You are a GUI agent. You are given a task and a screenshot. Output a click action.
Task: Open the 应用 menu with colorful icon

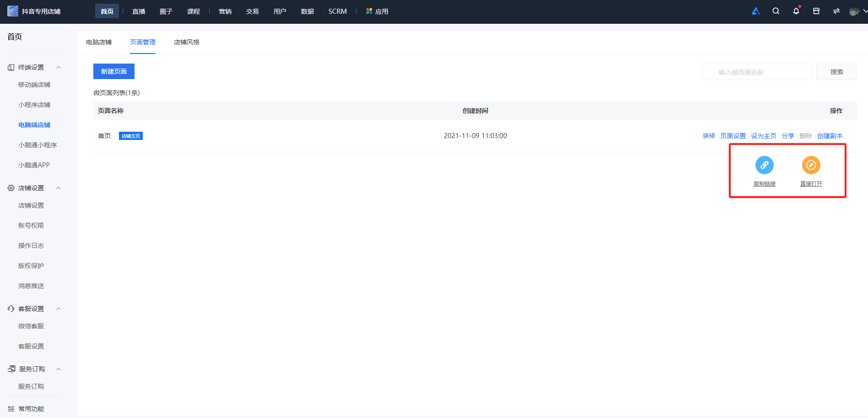pos(377,11)
